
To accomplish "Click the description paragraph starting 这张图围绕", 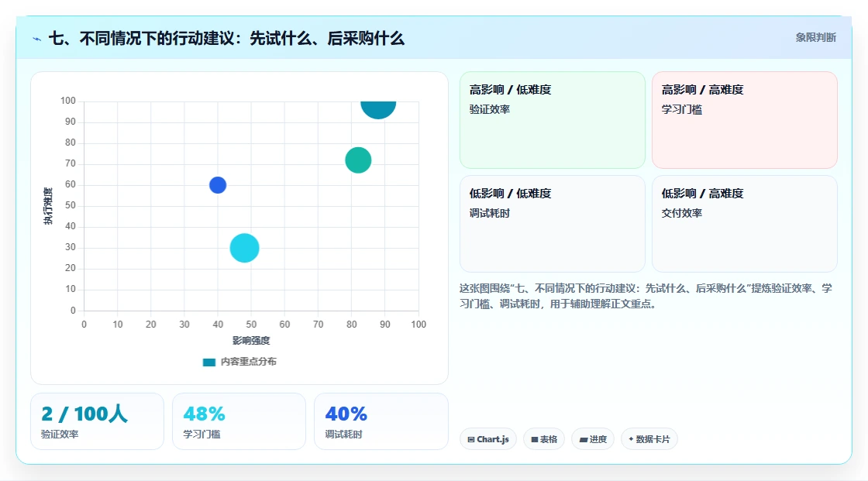I will (x=646, y=296).
